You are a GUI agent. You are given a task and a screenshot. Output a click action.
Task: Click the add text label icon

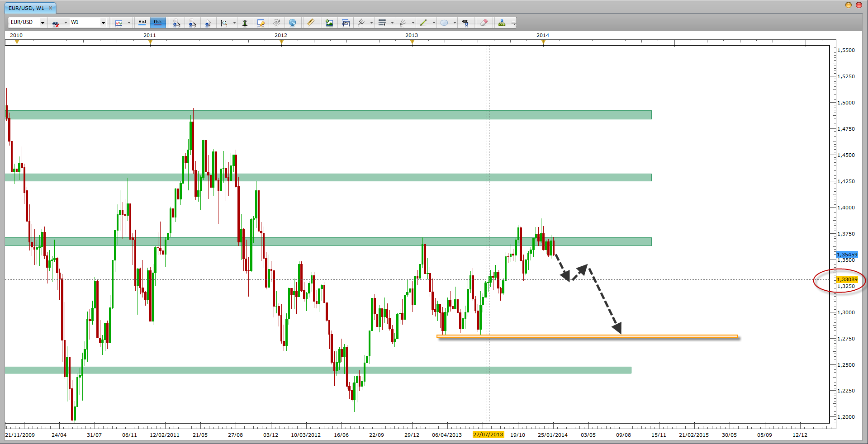point(465,23)
